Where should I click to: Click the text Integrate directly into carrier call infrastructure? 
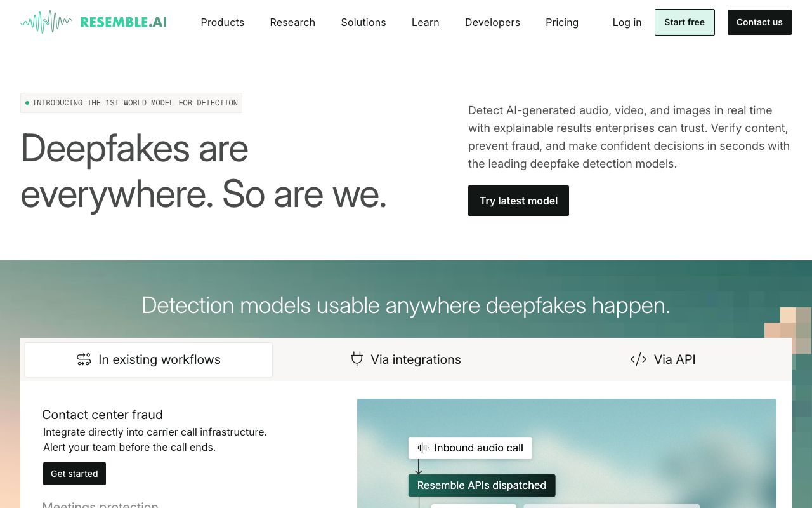point(155,432)
